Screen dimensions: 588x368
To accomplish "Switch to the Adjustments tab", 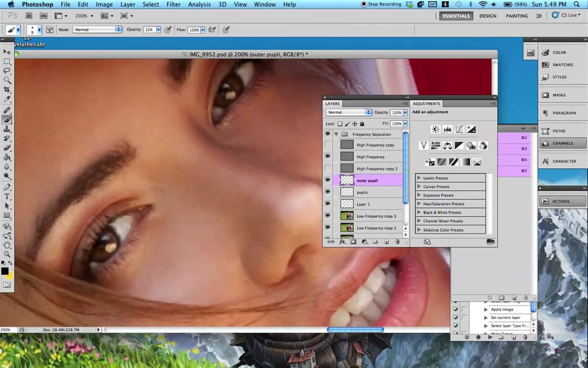I will [x=426, y=104].
